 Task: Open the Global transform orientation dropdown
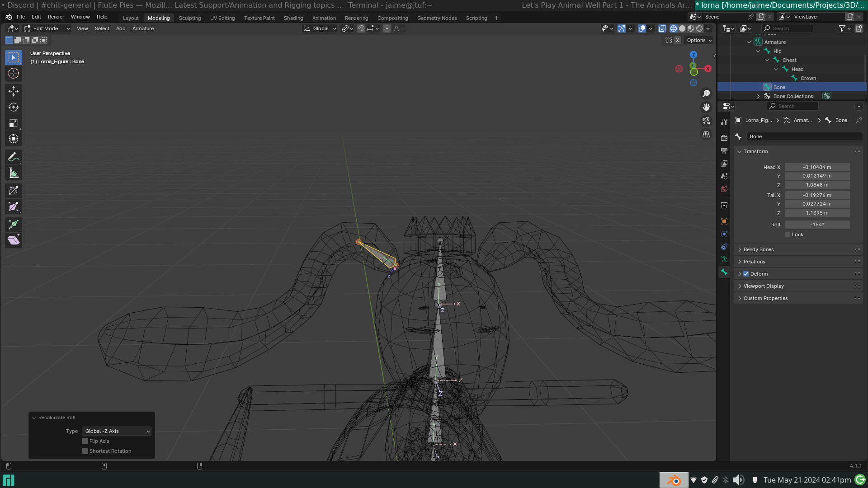(x=320, y=28)
